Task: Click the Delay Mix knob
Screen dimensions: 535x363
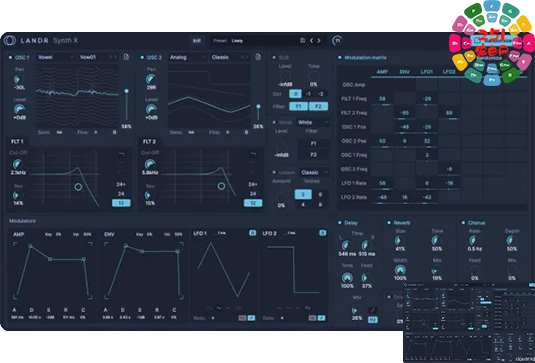Action: 356,310
